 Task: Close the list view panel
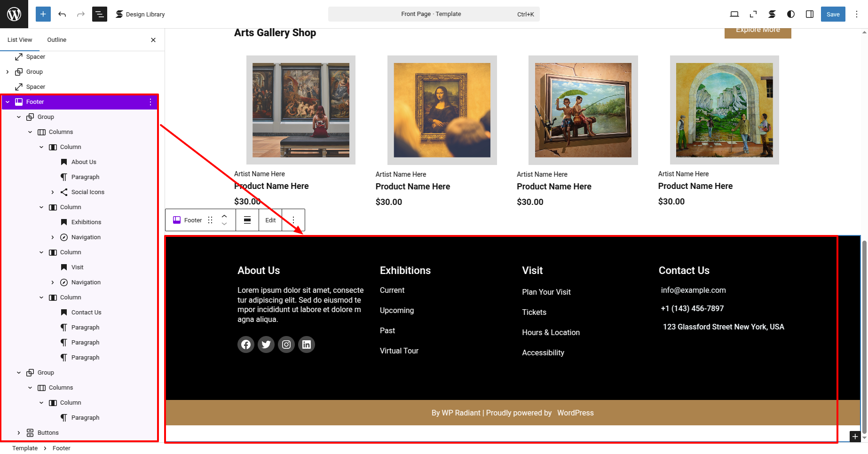(153, 40)
